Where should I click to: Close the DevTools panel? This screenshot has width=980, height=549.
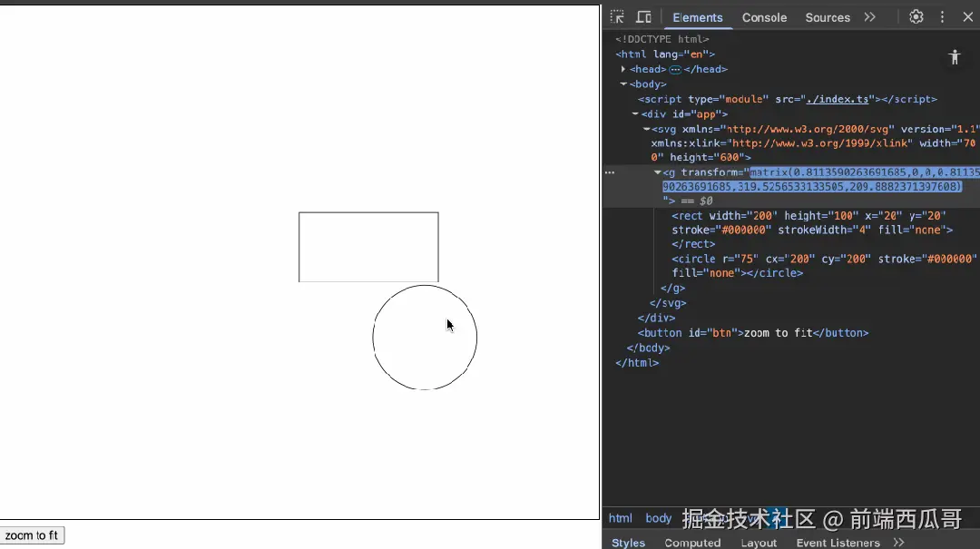click(967, 17)
